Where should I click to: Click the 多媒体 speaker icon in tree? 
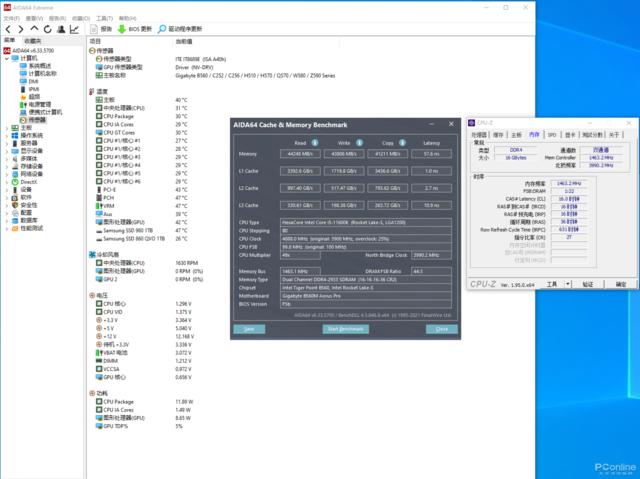coord(15,159)
